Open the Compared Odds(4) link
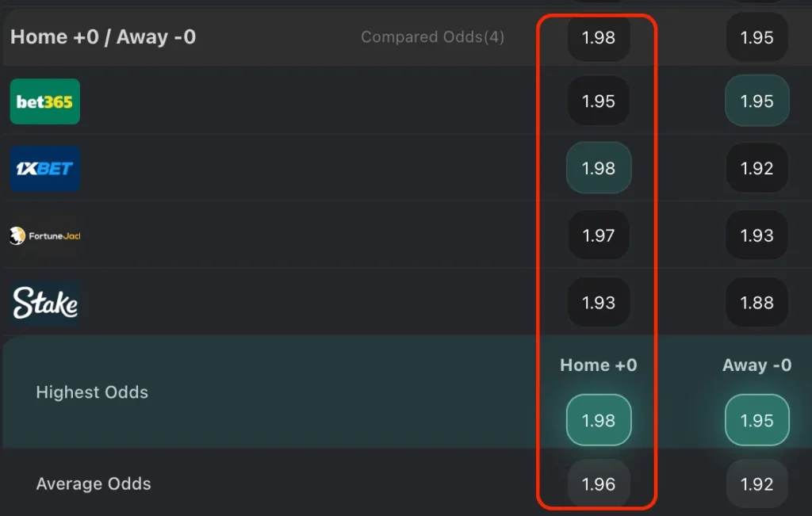Screen dimensions: 812x516 point(432,37)
